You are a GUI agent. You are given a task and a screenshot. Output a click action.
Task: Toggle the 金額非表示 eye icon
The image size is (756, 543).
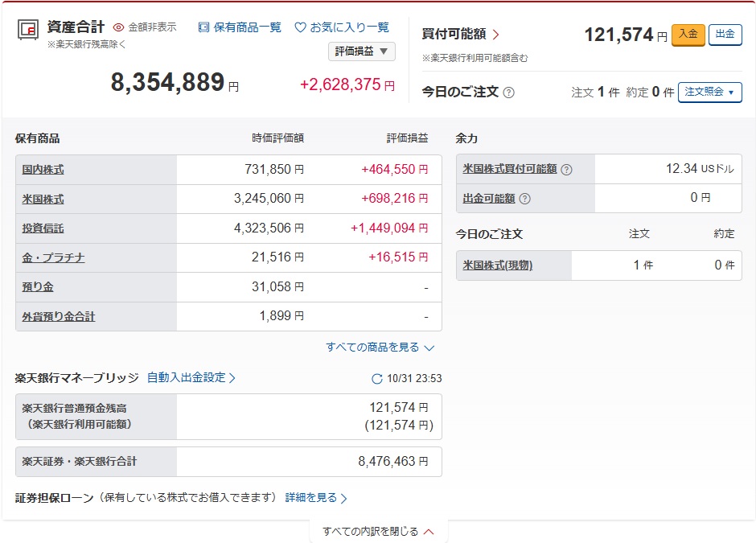119,27
